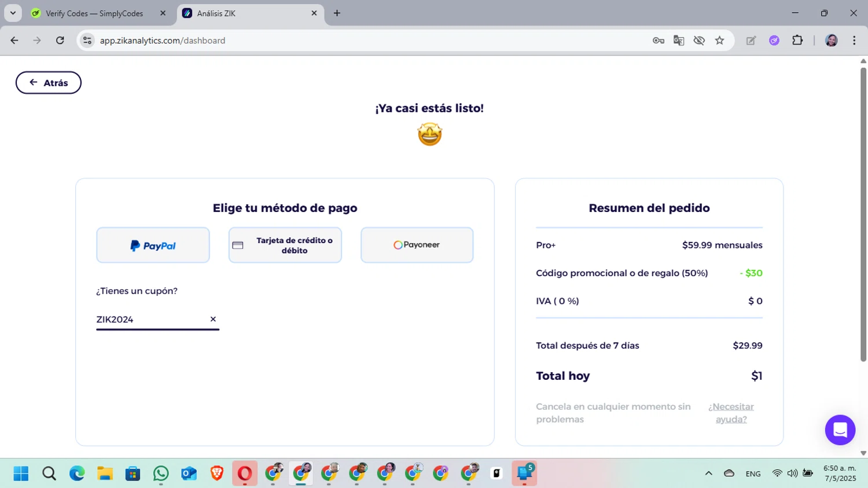Click the "IVA ( 0 %)" line
This screenshot has height=488, width=868.
pos(557,301)
